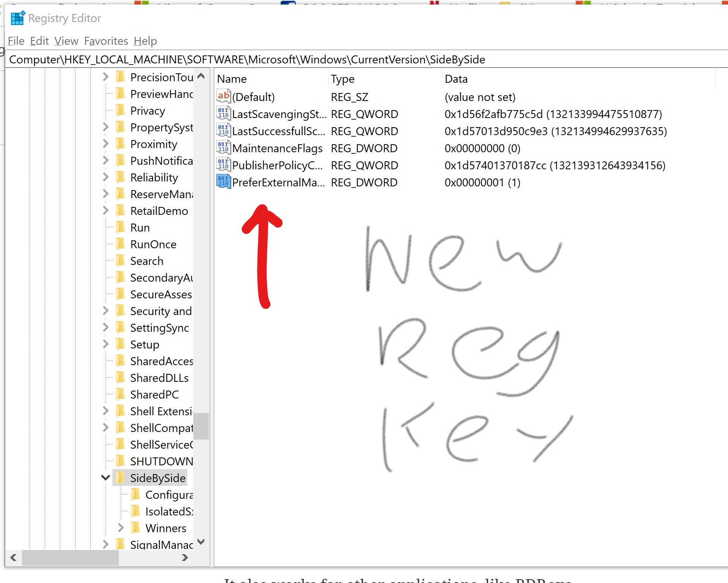The width and height of the screenshot is (728, 583).
Task: Select the Security and tree item
Action: [x=161, y=311]
